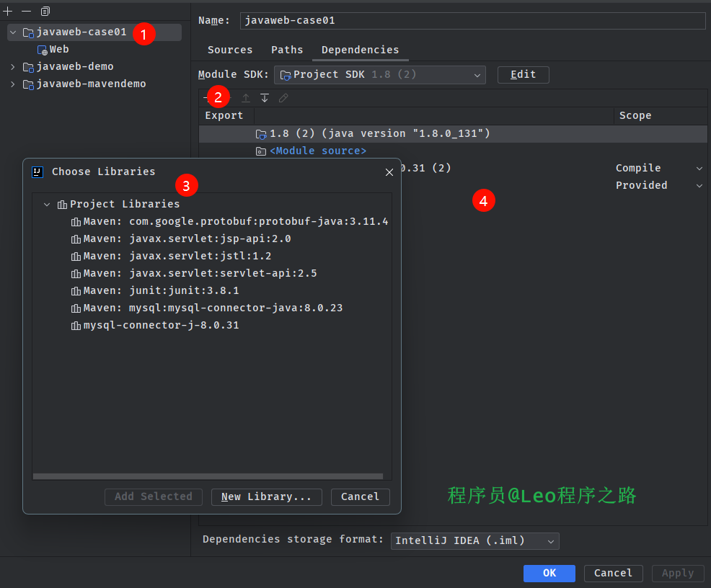Switch to the Paths tab
This screenshot has width=711, height=588.
pyautogui.click(x=287, y=50)
